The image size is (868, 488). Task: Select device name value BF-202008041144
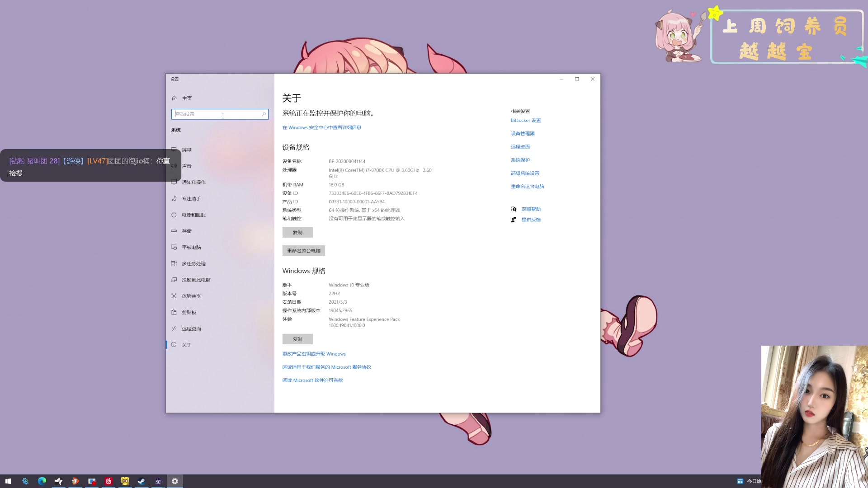point(347,161)
